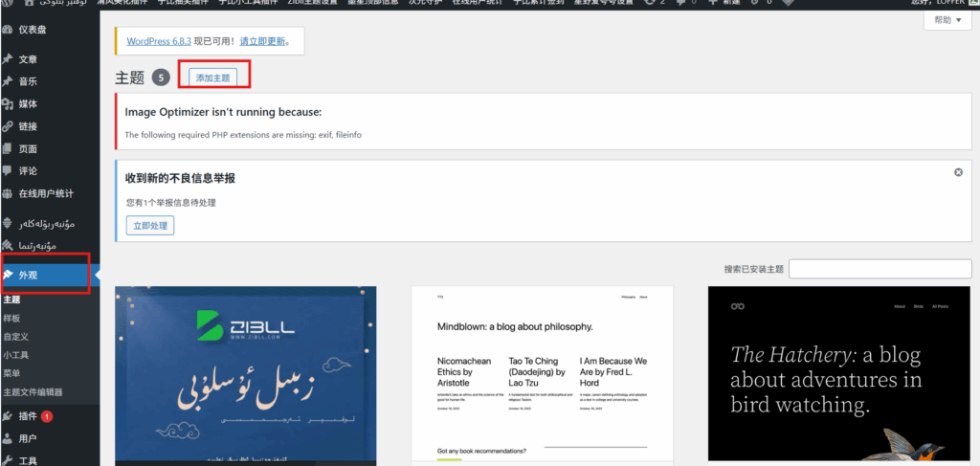The height and width of the screenshot is (466, 980).
Task: Open the 自定义 customize submenu item
Action: (x=16, y=337)
